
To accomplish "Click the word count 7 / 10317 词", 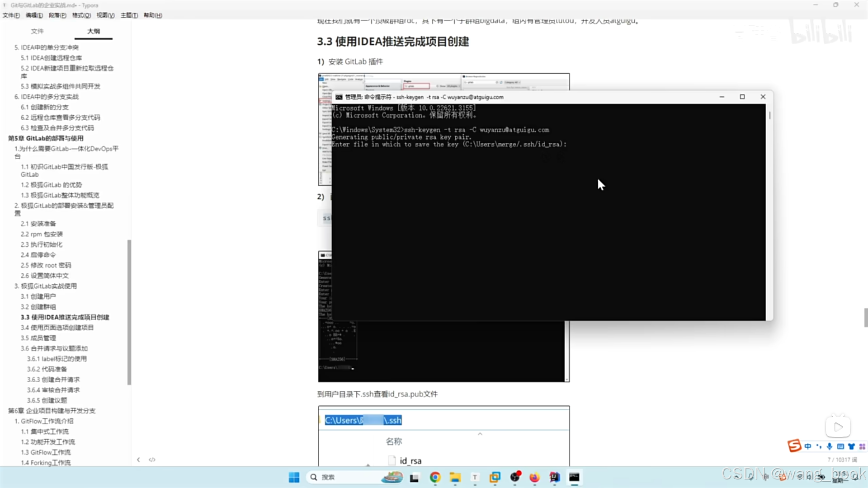I will (842, 460).
